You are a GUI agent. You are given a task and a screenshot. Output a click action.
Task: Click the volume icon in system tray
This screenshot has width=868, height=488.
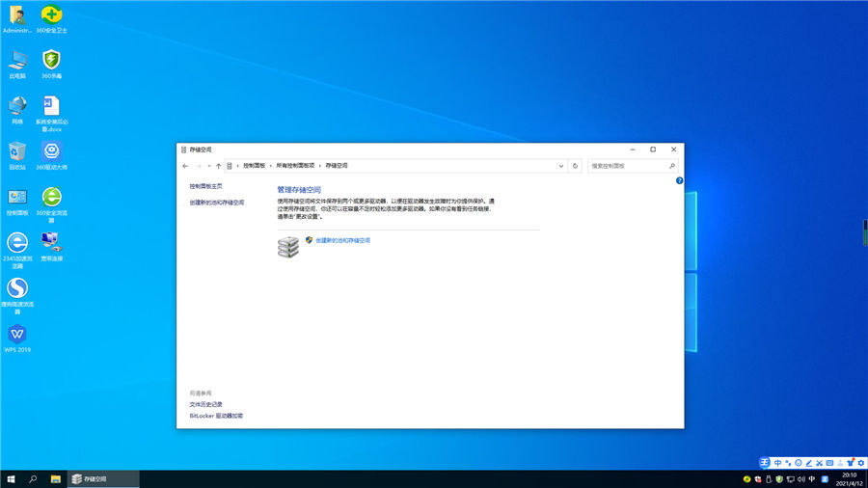pos(801,478)
